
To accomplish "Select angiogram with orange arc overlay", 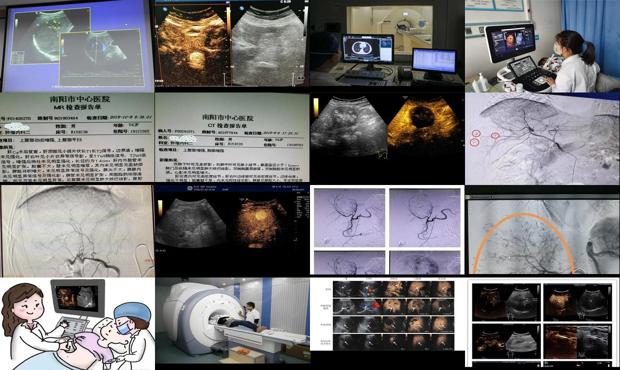I will pos(542,230).
